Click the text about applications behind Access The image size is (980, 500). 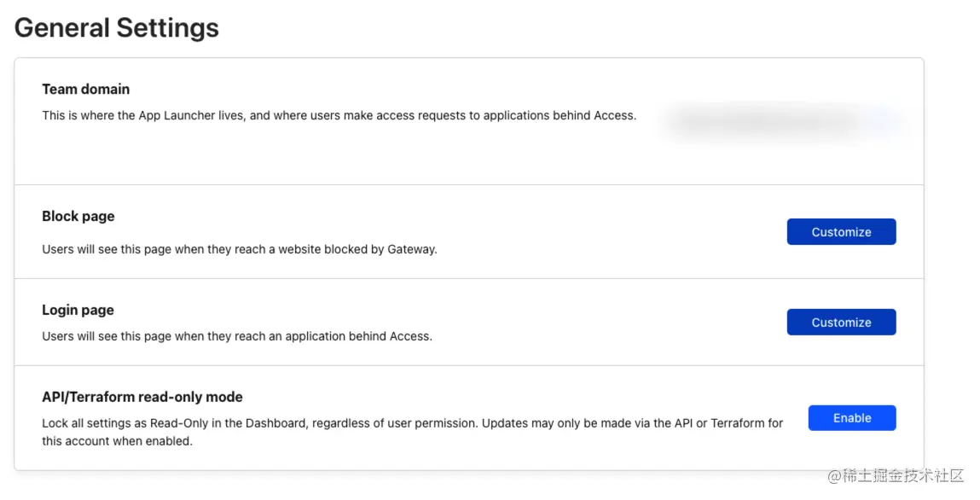pyautogui.click(x=237, y=336)
